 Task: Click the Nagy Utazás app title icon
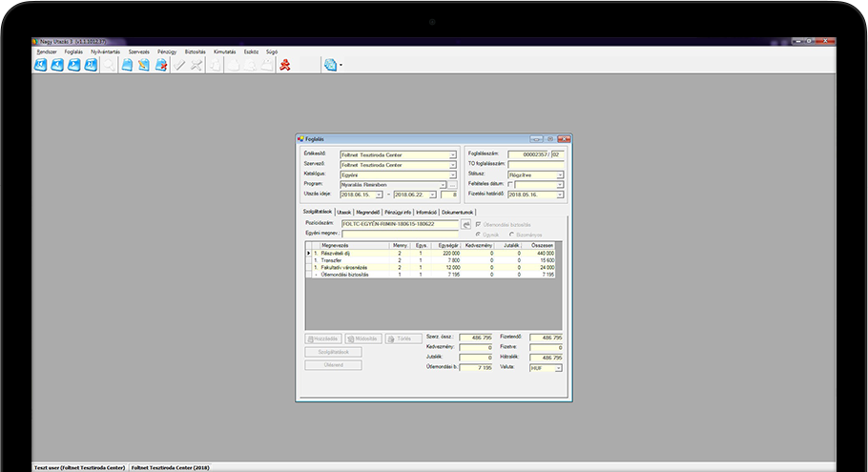(x=35, y=42)
